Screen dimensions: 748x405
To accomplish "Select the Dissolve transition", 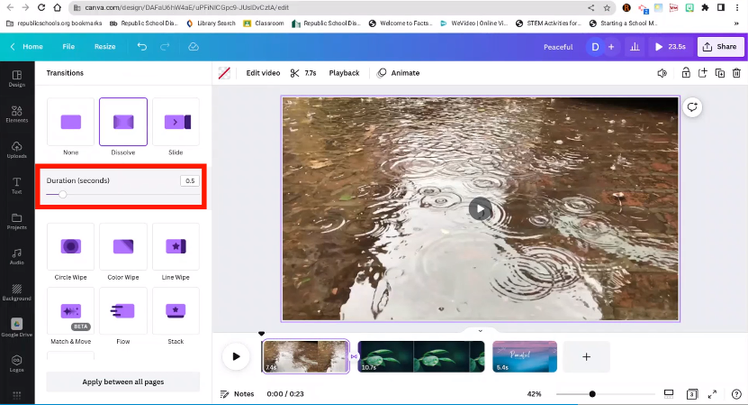I will (x=123, y=122).
